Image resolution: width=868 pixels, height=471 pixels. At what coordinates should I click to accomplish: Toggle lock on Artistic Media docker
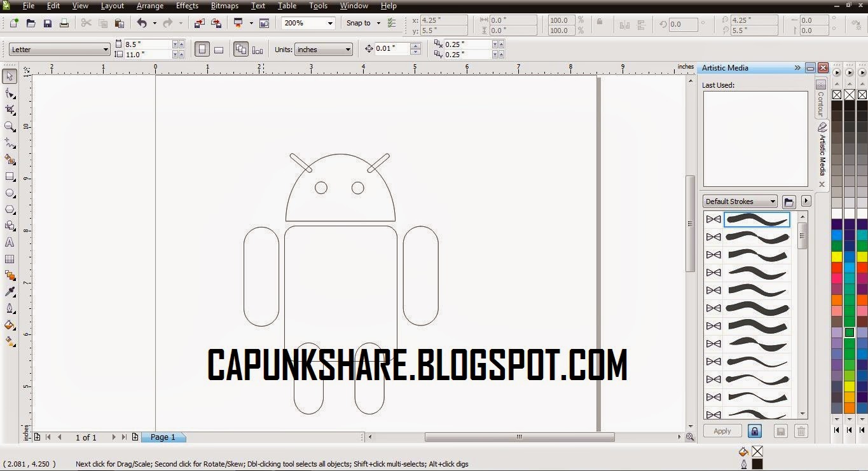[754, 431]
